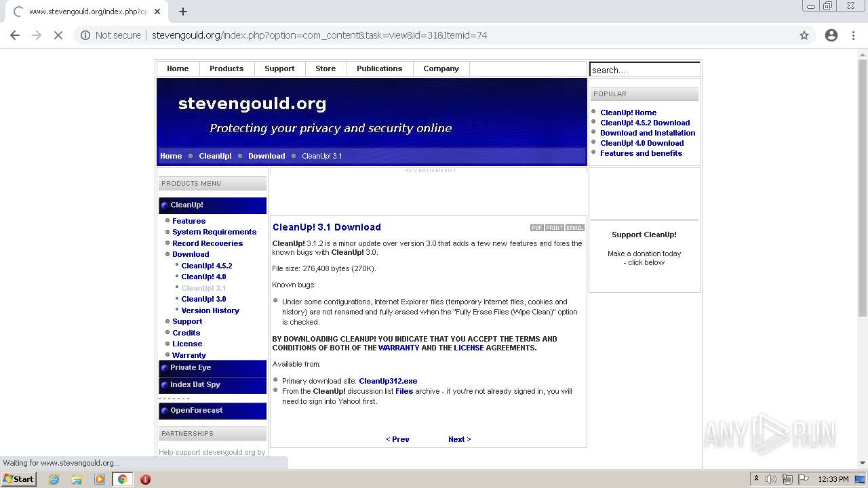The height and width of the screenshot is (488, 868).
Task: Open CleanUp! 4.5.2 submenu item
Action: click(x=207, y=266)
